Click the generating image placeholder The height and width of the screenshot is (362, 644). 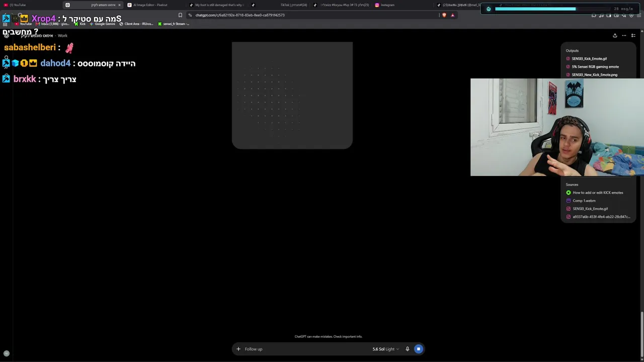[292, 96]
